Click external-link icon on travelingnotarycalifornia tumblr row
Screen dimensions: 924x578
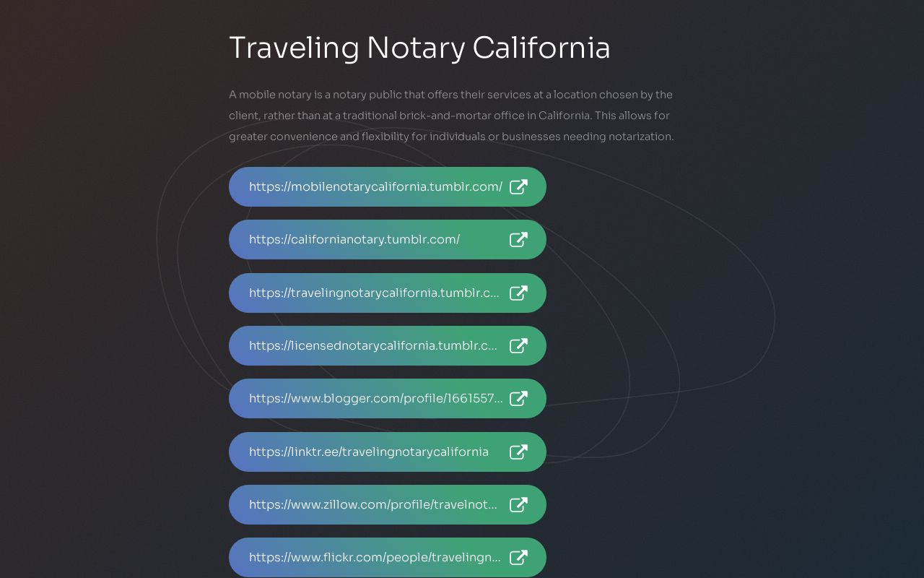coord(518,293)
